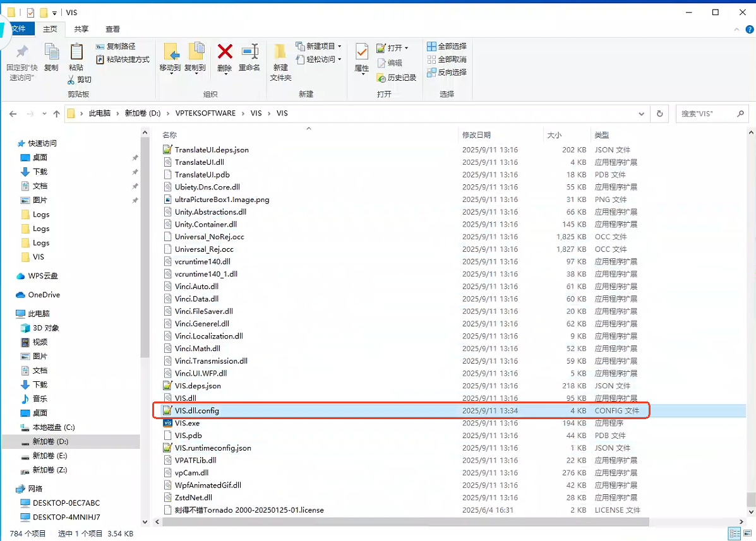Open the New Item dropdown
Screen dimensions: 756x541
tap(320, 46)
